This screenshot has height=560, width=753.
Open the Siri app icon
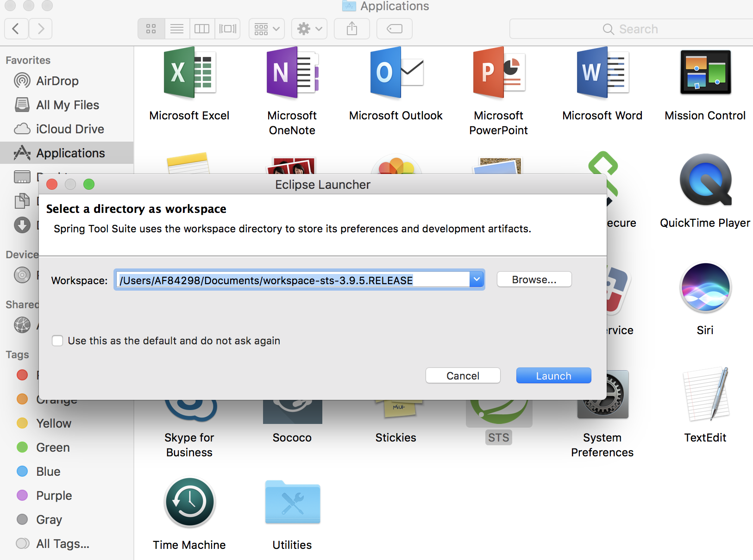(x=705, y=288)
